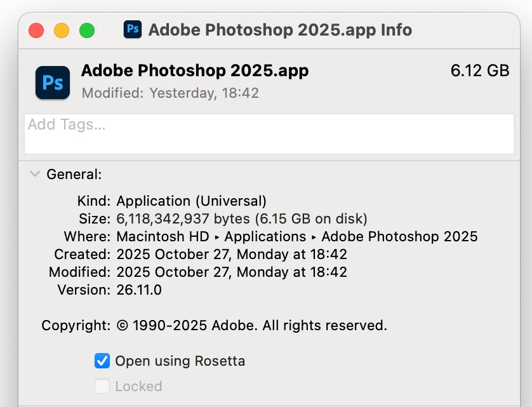Click the Application (Universal) kind value
The width and height of the screenshot is (532, 407).
coord(191,201)
